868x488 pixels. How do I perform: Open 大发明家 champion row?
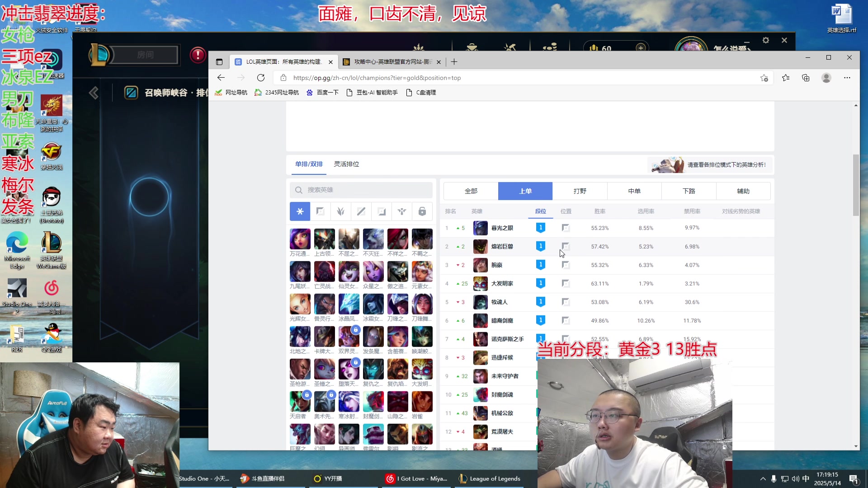607,284
